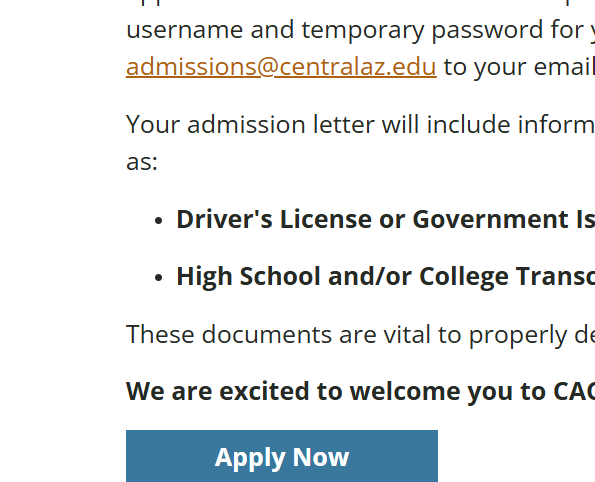Image resolution: width=595 pixels, height=482 pixels.
Task: Select the Driver's License bullet item text
Action: click(x=386, y=219)
